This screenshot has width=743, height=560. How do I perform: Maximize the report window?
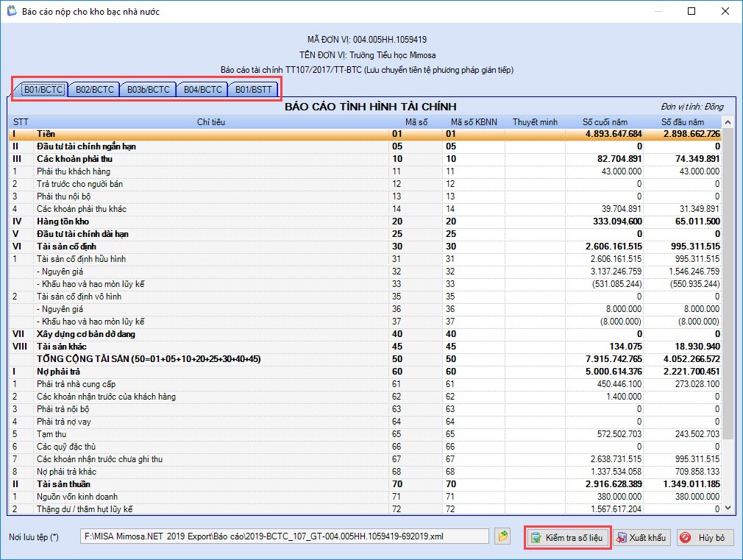(691, 12)
